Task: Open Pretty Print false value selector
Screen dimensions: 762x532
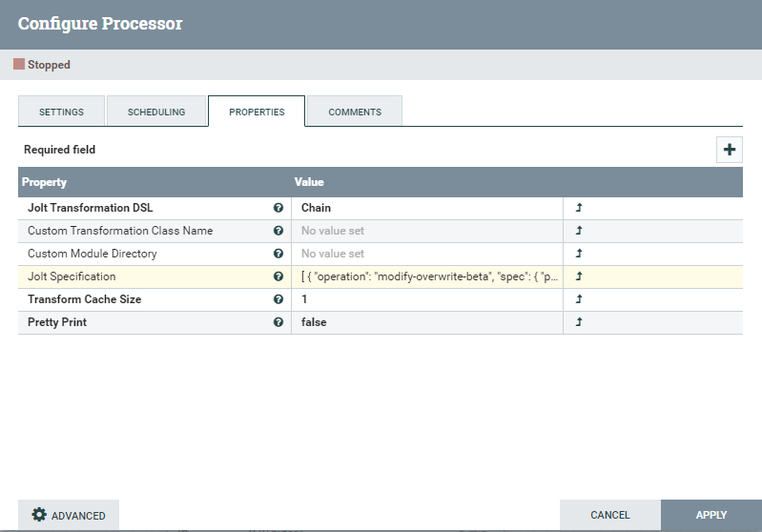Action: [x=427, y=322]
